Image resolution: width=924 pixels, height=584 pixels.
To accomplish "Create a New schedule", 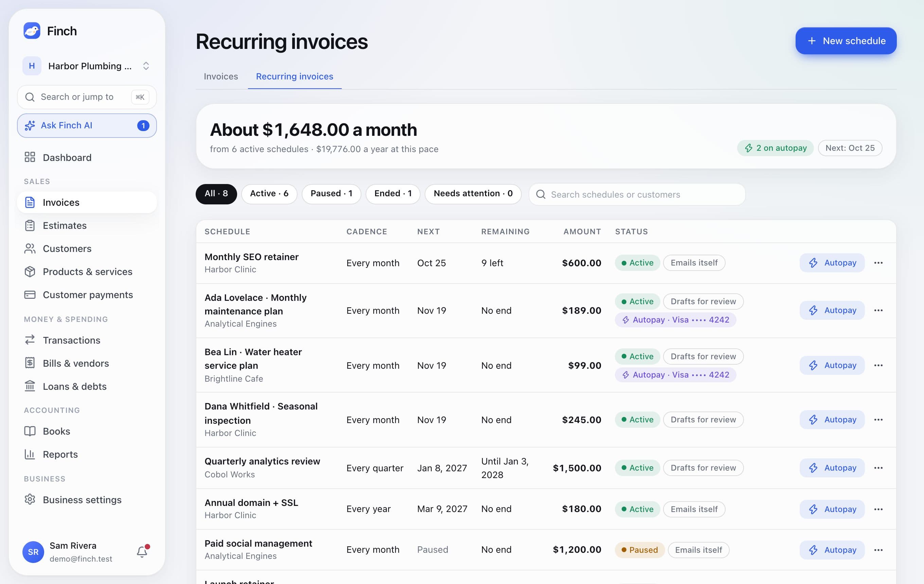I will point(846,41).
